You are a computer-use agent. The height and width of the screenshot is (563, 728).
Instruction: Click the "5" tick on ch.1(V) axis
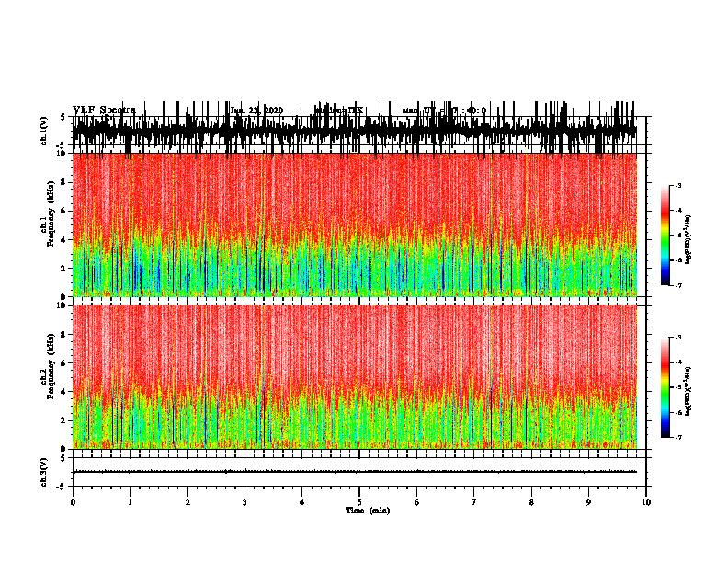coord(63,117)
